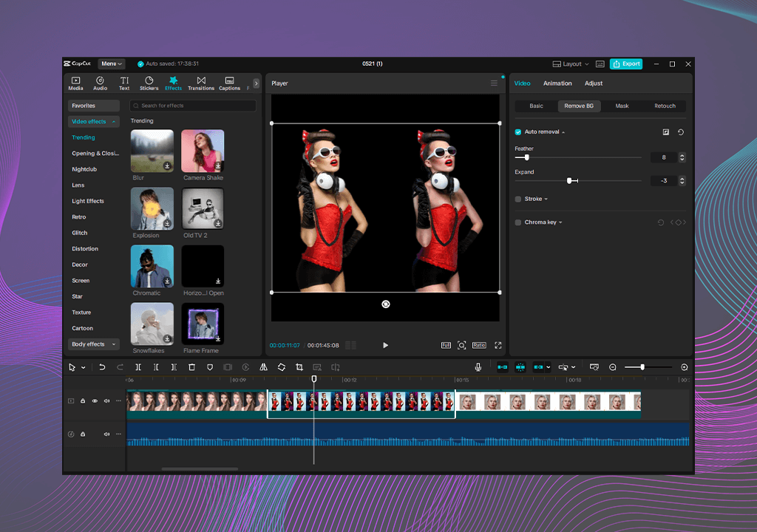Click the Export button
The width and height of the screenshot is (757, 532).
pos(626,64)
